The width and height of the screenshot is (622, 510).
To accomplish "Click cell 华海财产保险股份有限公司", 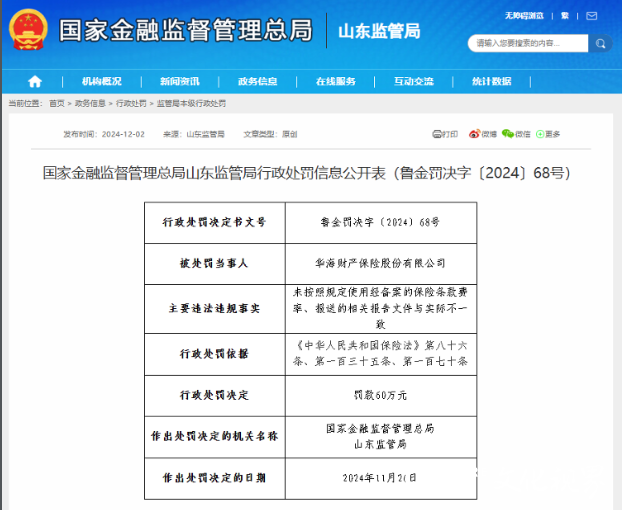I will (x=381, y=264).
